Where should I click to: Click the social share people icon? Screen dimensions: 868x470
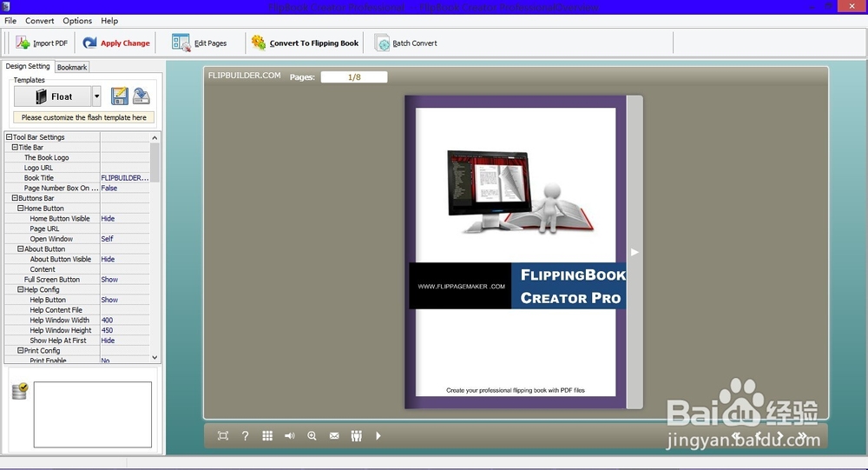[x=357, y=435]
